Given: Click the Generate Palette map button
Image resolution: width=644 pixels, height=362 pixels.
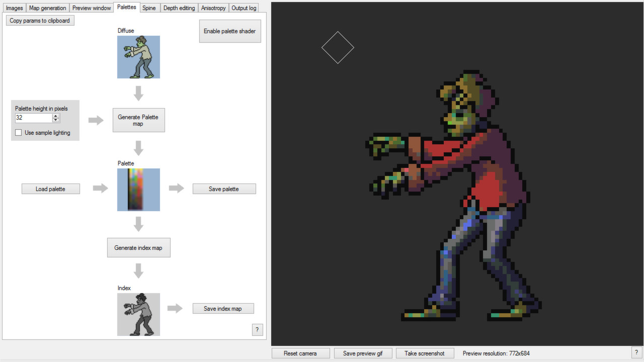Looking at the screenshot, I should coord(138,120).
